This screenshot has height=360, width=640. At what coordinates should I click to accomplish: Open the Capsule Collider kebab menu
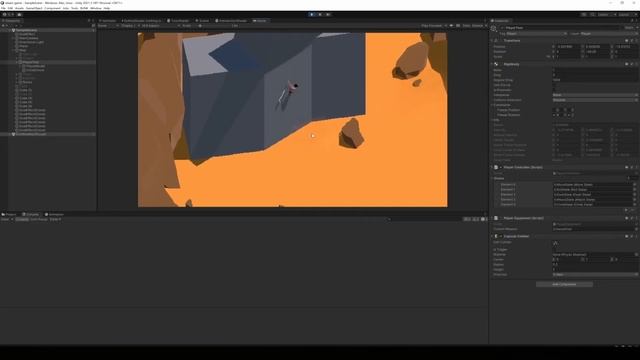(x=636, y=236)
